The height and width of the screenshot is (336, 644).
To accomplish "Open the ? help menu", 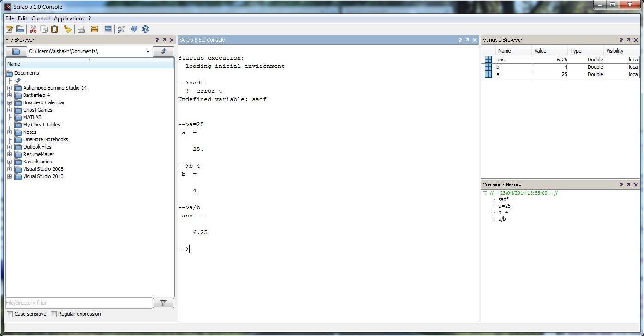I will [89, 18].
